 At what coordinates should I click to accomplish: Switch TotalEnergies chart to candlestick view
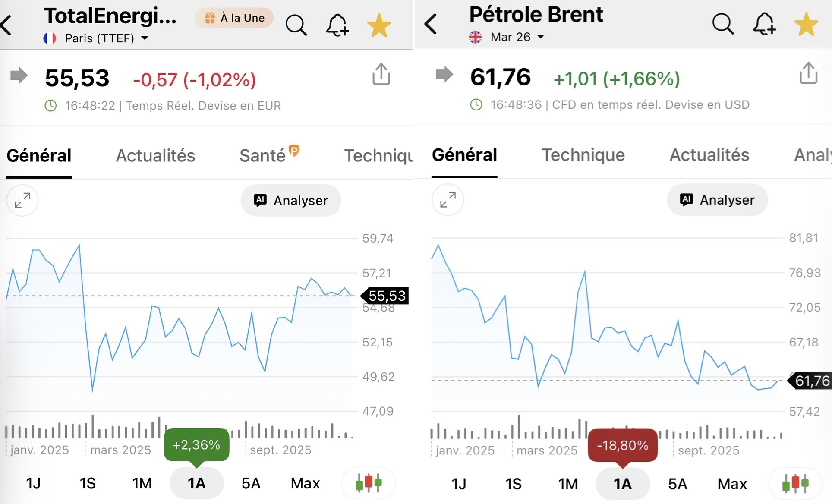[369, 483]
